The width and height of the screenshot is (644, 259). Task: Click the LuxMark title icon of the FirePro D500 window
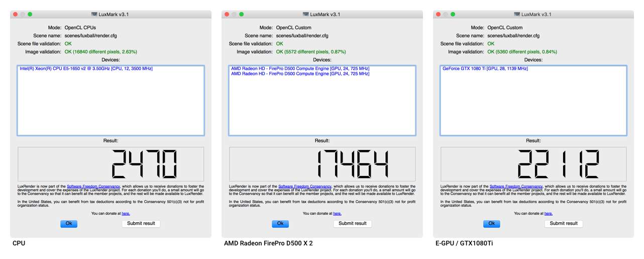point(306,15)
